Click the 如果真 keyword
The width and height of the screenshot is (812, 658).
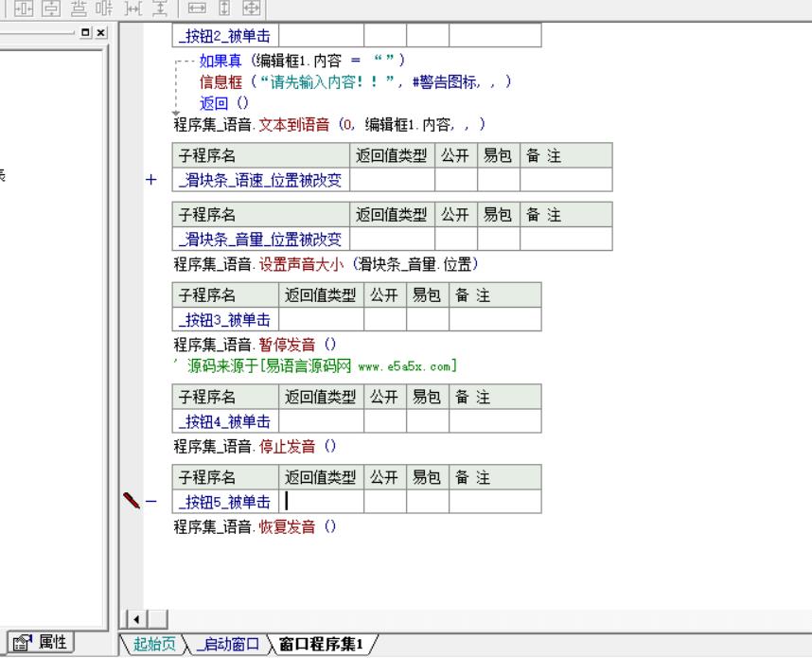click(221, 61)
